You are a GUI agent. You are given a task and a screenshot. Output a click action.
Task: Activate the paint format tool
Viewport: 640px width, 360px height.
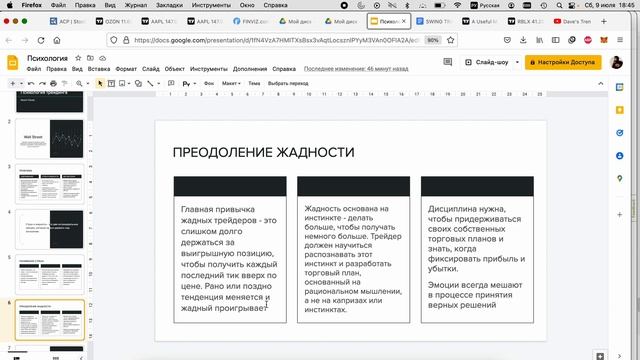pyautogui.click(x=64, y=83)
